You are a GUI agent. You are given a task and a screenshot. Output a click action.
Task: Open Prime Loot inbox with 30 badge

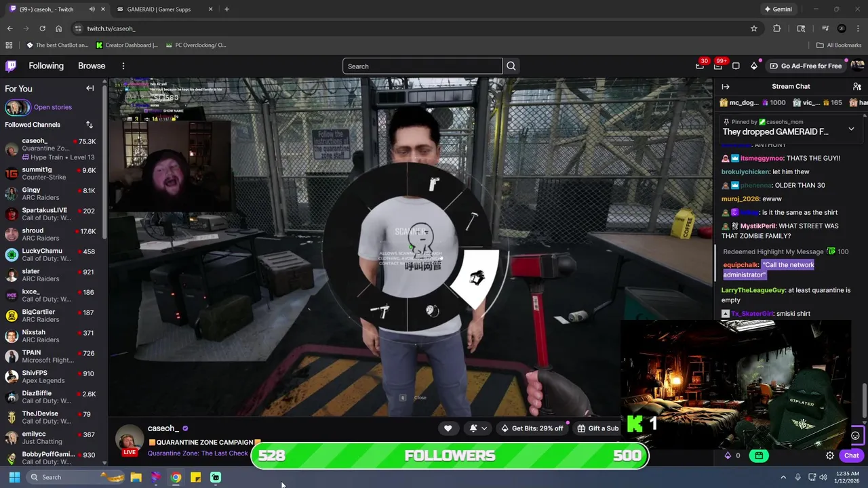[x=700, y=66]
